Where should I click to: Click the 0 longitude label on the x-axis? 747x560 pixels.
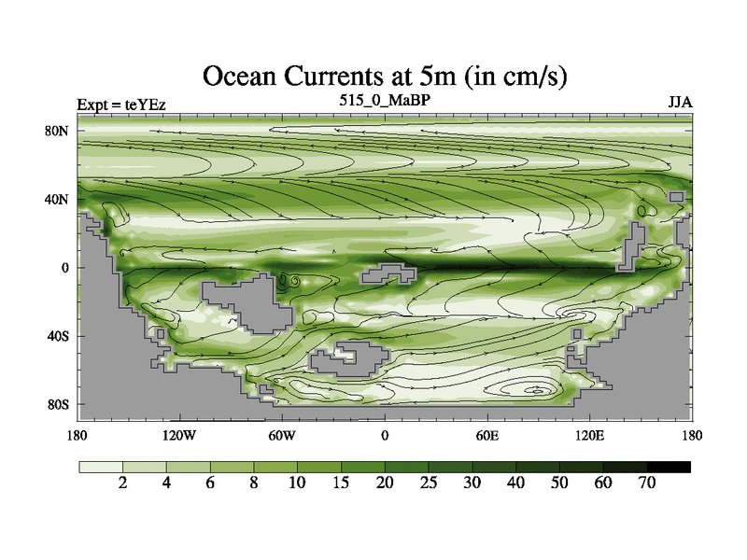(x=385, y=436)
